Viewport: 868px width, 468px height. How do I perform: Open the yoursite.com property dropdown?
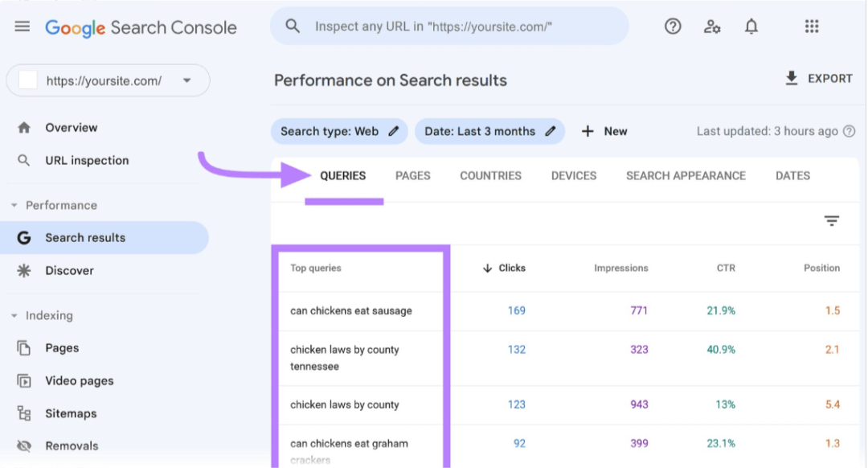(x=108, y=81)
